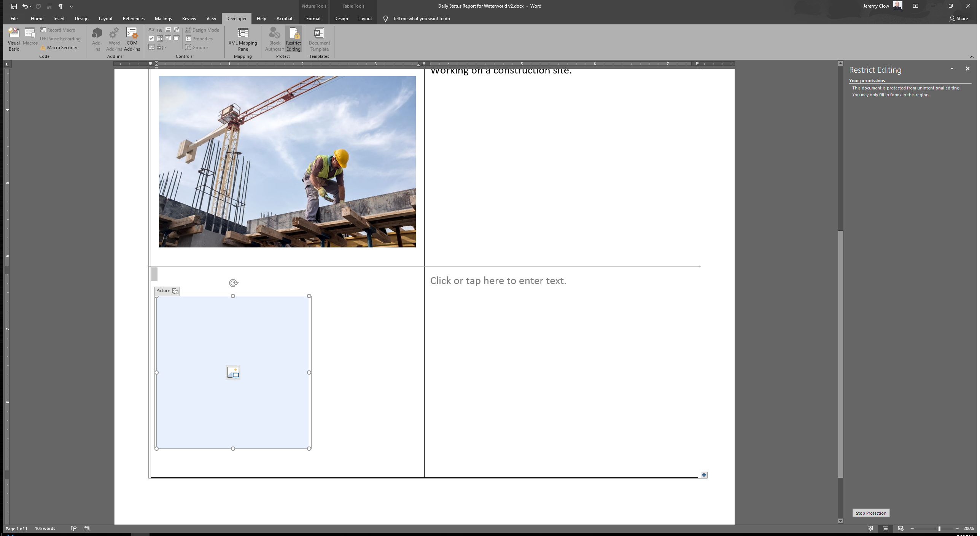Switch to Read Mode view
Screen dimensions: 980x536
click(x=870, y=528)
